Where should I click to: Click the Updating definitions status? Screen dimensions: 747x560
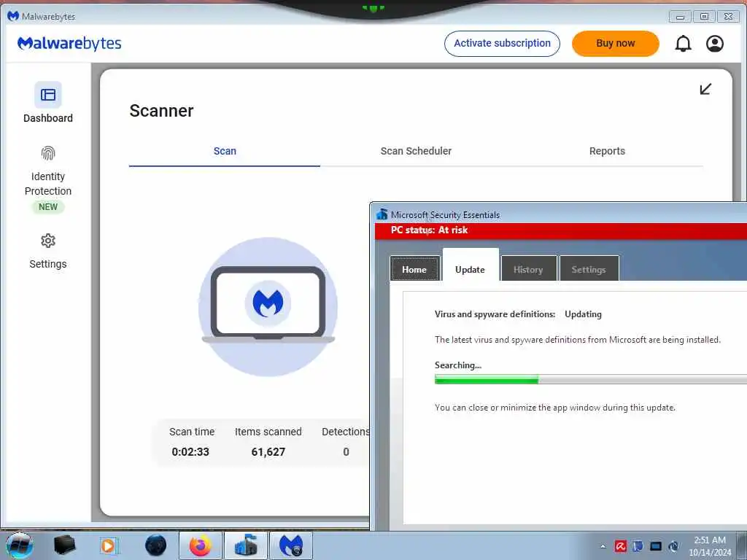pyautogui.click(x=583, y=314)
